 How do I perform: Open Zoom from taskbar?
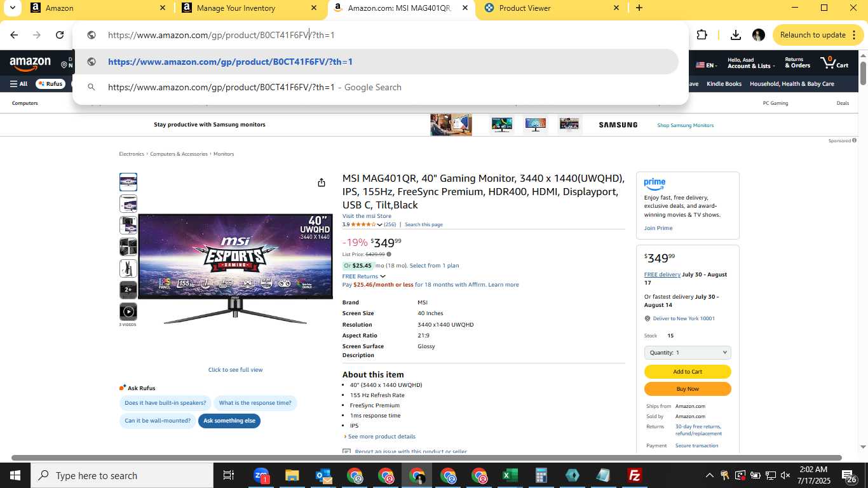point(261,475)
